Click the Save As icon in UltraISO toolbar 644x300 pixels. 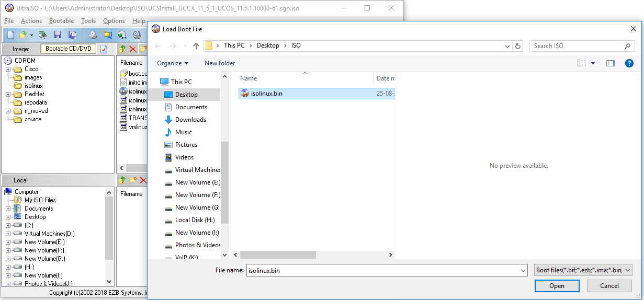pos(72,35)
